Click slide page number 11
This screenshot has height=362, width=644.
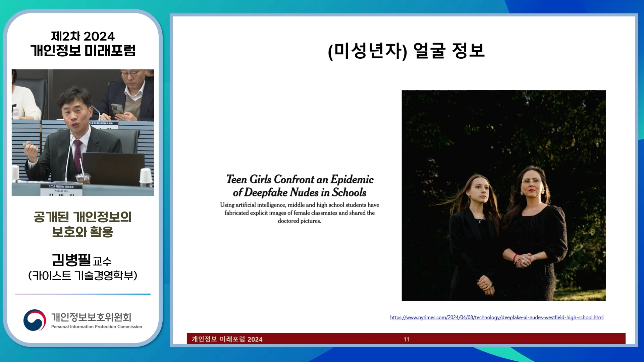coord(407,339)
